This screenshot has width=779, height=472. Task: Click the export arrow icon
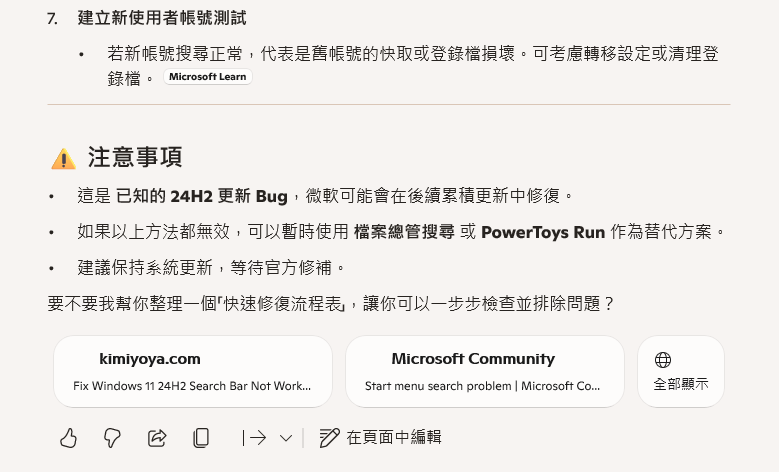pos(254,438)
